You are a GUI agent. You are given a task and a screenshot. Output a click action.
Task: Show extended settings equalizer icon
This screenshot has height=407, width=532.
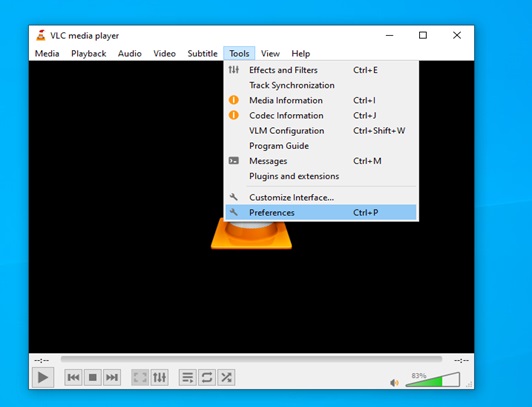159,377
